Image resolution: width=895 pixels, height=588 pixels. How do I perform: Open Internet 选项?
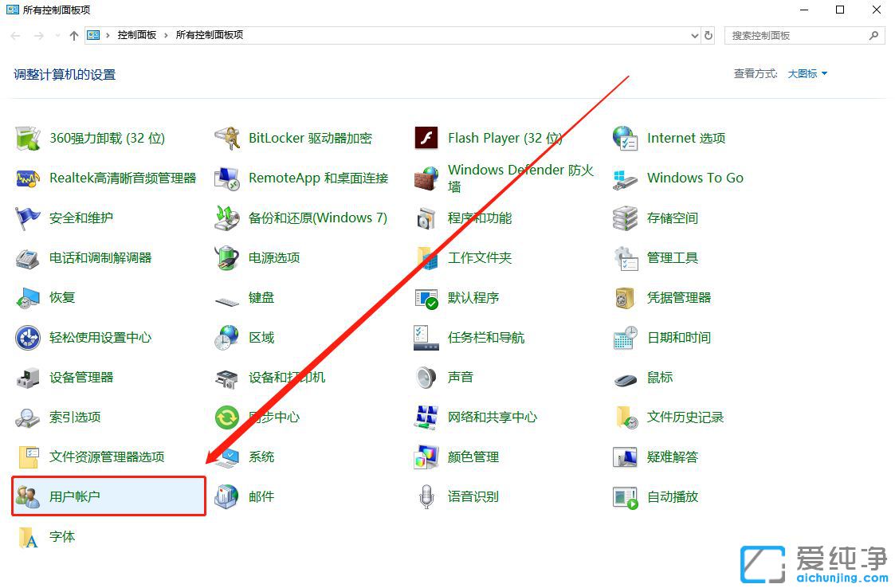tap(685, 137)
